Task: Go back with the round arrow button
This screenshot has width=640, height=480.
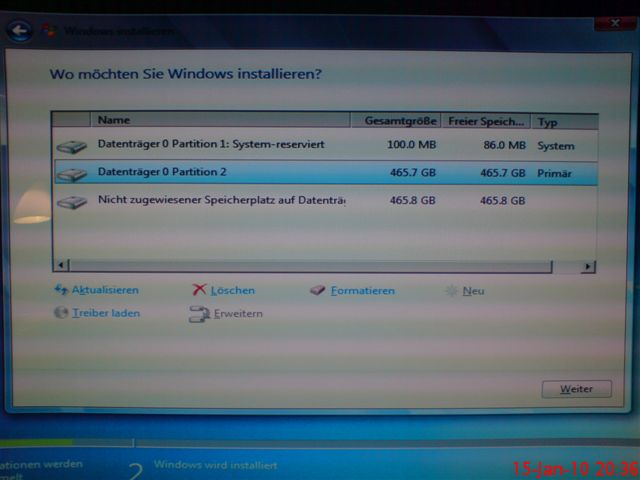Action: pos(20,31)
